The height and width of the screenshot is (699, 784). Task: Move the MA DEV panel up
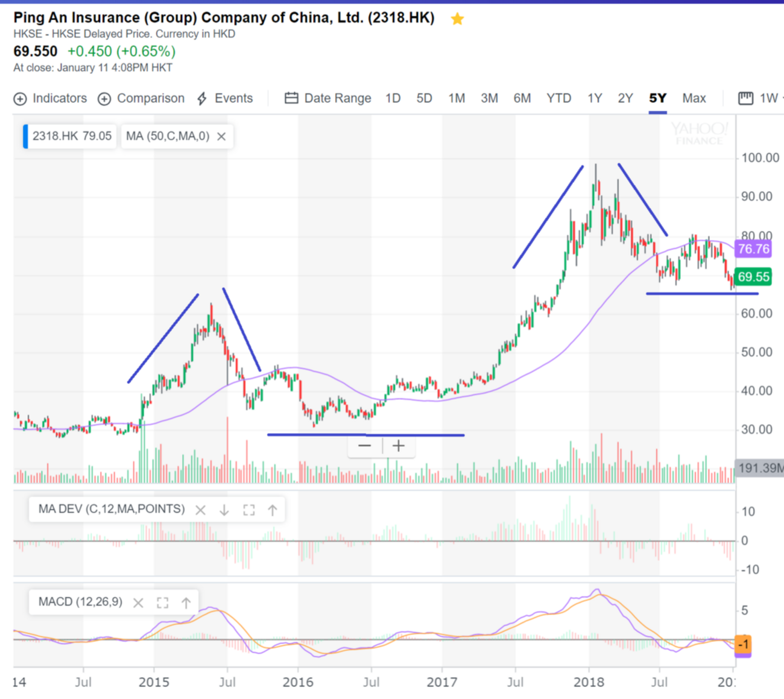pyautogui.click(x=273, y=510)
